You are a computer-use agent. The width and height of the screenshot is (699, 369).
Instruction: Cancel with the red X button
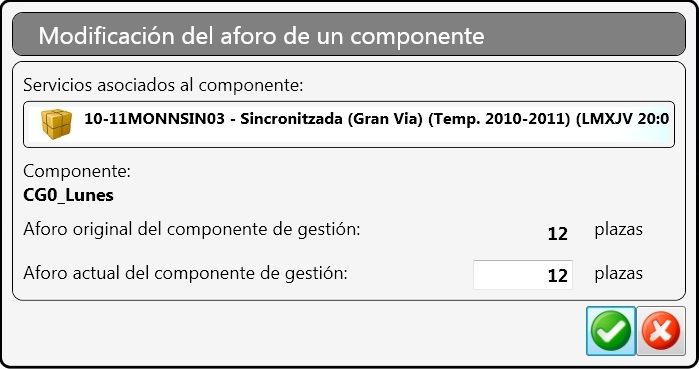point(661,331)
